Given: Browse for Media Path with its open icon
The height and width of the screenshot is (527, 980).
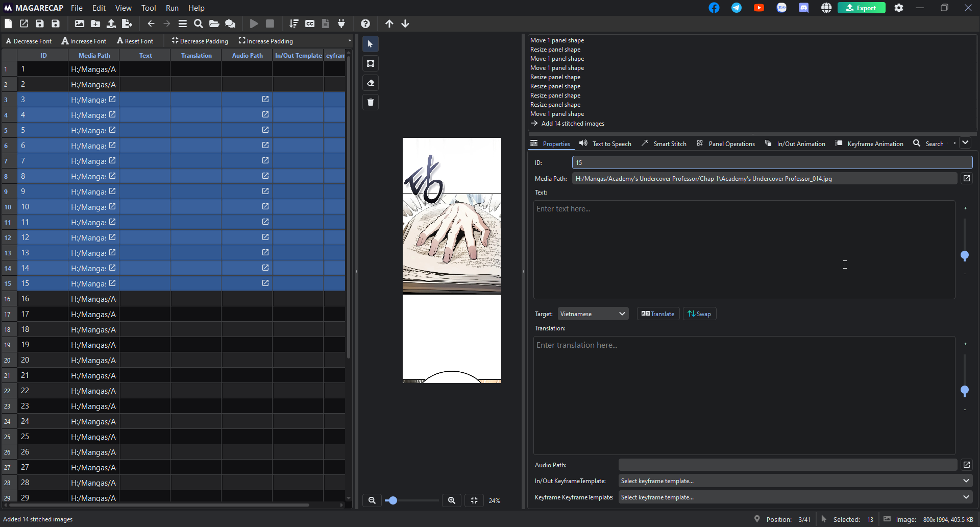Looking at the screenshot, I should (x=967, y=178).
